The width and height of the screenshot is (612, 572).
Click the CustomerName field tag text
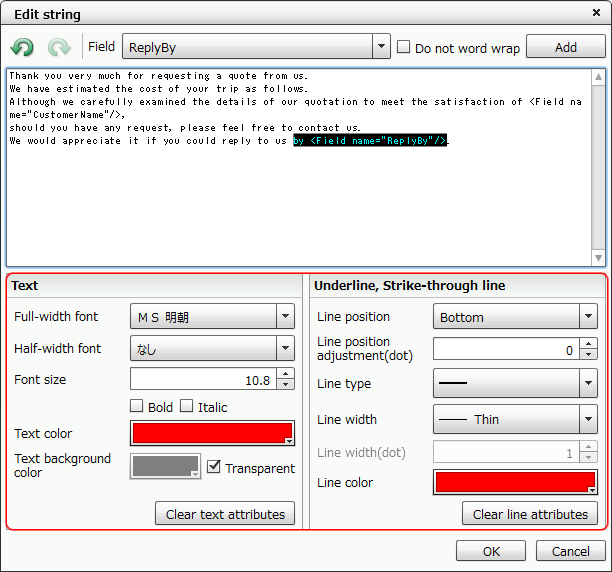pyautogui.click(x=67, y=115)
